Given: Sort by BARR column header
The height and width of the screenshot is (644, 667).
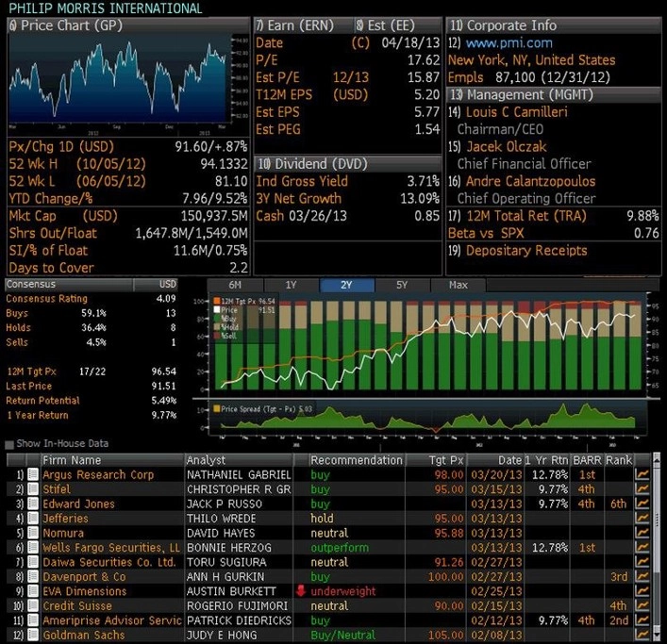Looking at the screenshot, I should (x=587, y=460).
